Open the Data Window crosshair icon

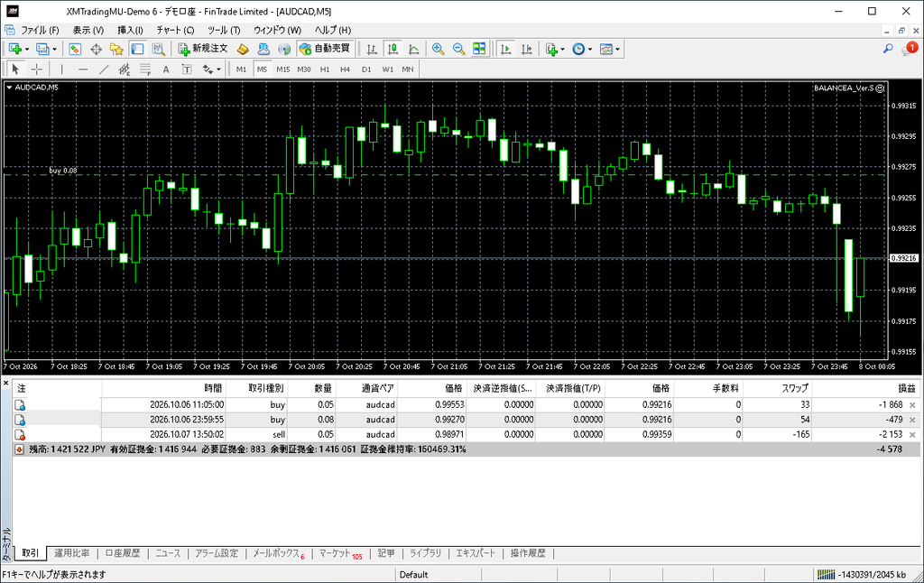96,49
